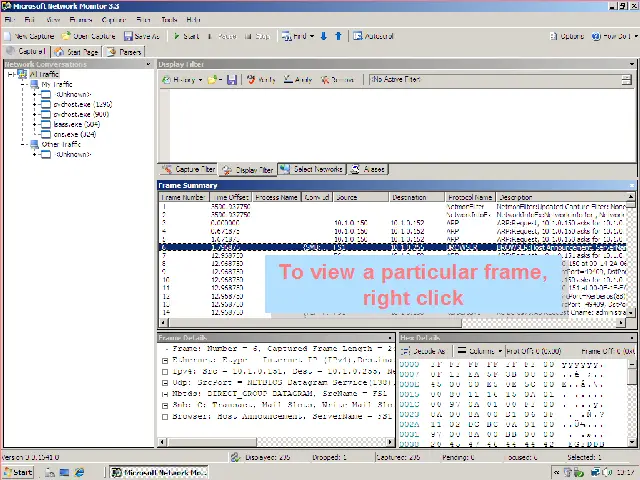Click the Frame Summary horizontal scrollbar
This screenshot has width=640, height=480.
pyautogui.click(x=392, y=322)
